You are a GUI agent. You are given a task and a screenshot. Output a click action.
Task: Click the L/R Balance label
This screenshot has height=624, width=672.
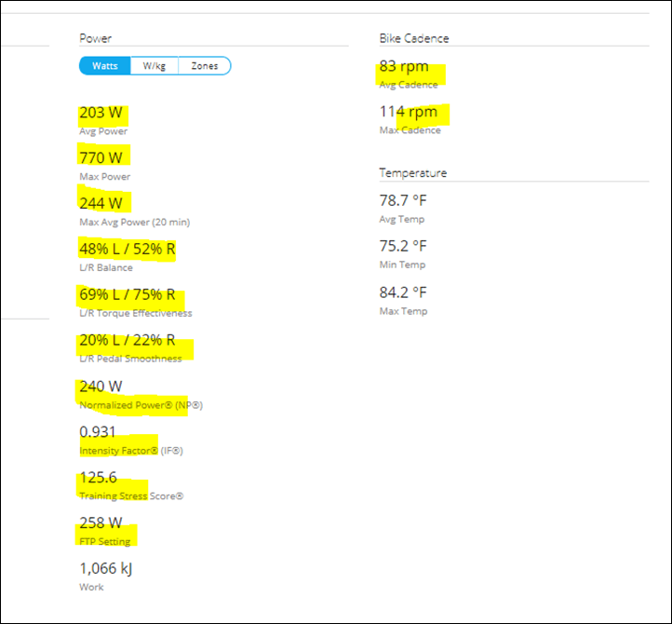point(106,267)
